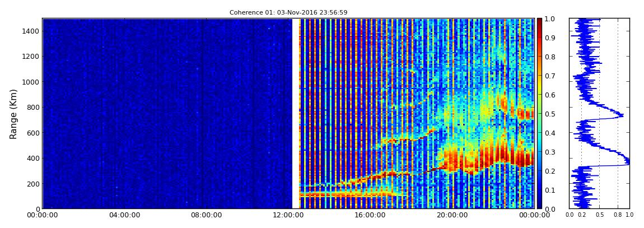
Task: Click the profile peak near 750 km range
Action: point(621,115)
